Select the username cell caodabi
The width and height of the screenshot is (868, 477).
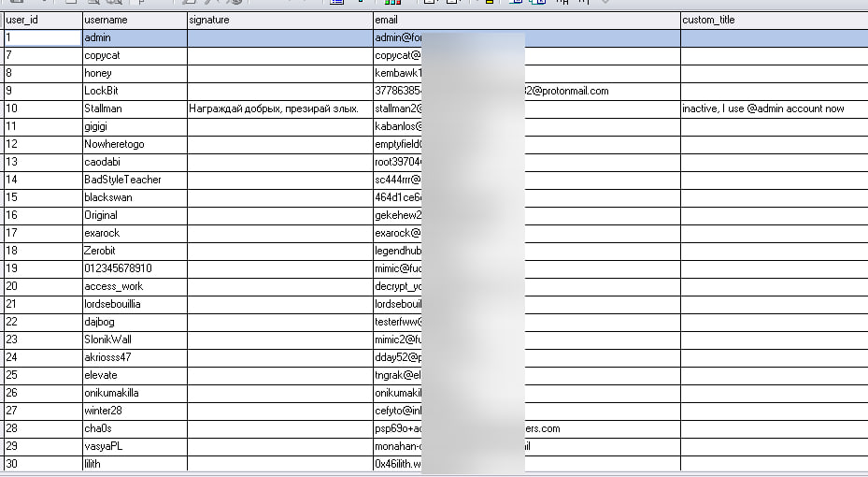click(135, 162)
